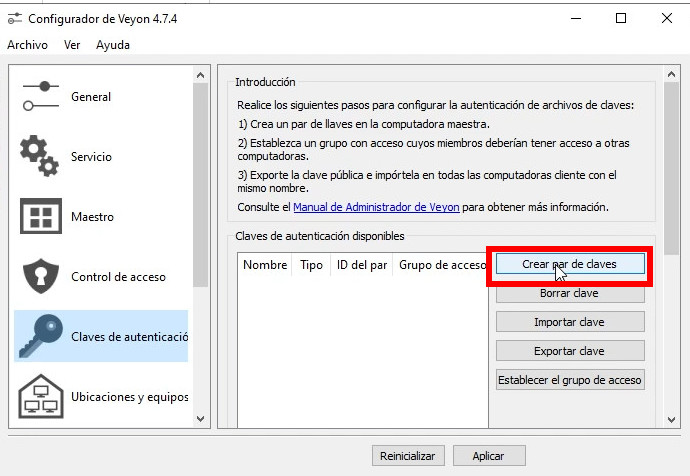
Task: Open the Ver menu
Action: click(x=72, y=45)
